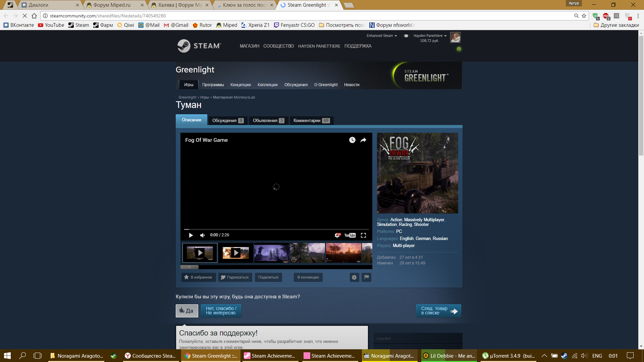This screenshot has width=644, height=362.
Task: Show hidden system tray icons
Action: click(544, 356)
